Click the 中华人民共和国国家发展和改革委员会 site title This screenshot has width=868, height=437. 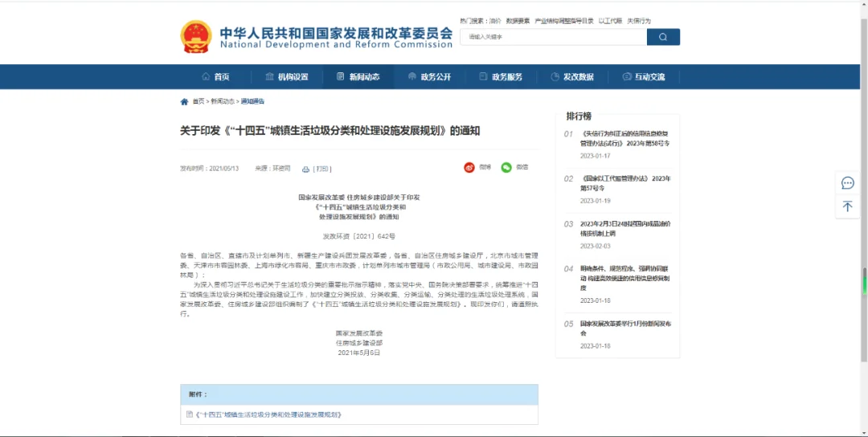click(336, 32)
